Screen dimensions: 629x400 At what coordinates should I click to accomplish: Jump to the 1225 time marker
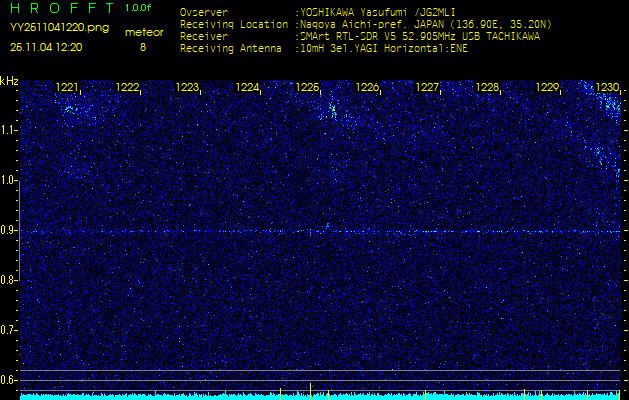tap(308, 88)
